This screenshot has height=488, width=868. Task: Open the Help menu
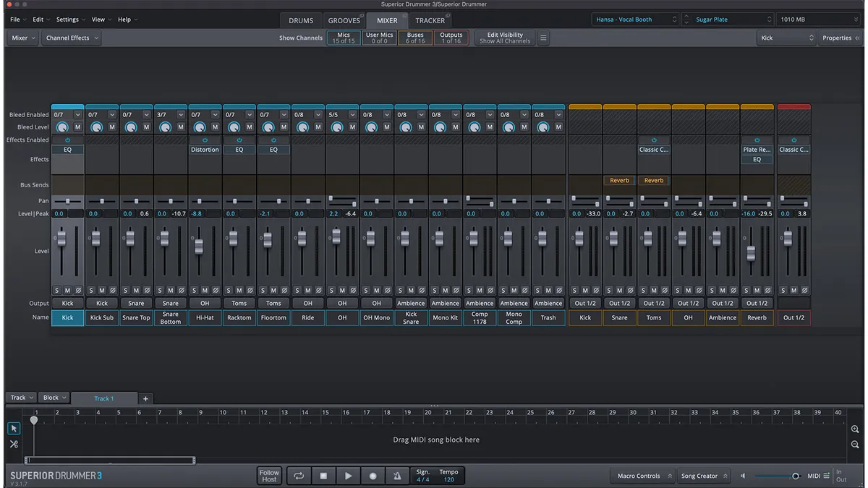click(x=127, y=20)
